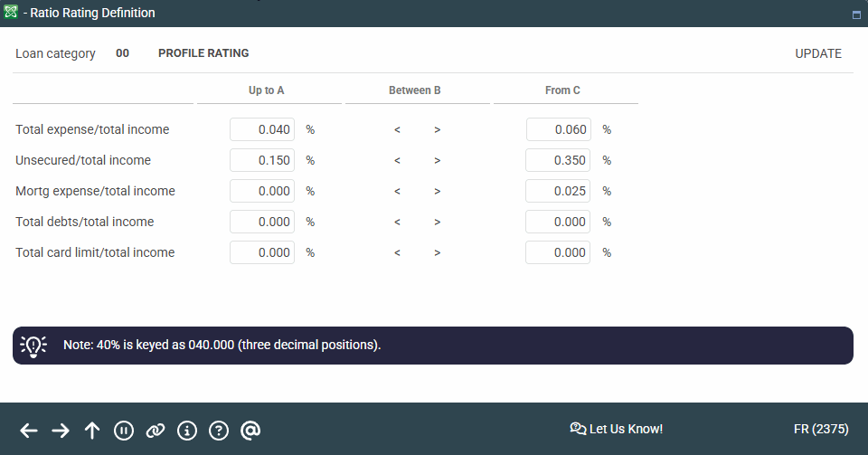The width and height of the screenshot is (868, 455).
Task: Click the pause circle icon
Action: (124, 431)
